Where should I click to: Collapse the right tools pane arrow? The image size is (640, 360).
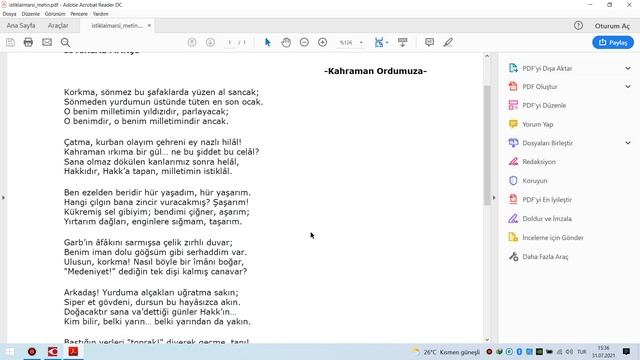[494, 198]
